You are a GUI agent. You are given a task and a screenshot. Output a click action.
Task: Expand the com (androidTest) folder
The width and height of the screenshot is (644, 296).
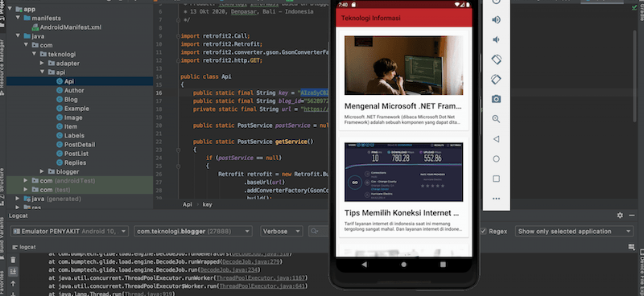(x=26, y=181)
